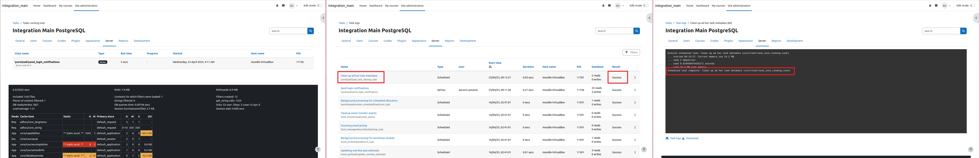
Task: Open Send login notifications log link
Action: click(355, 88)
